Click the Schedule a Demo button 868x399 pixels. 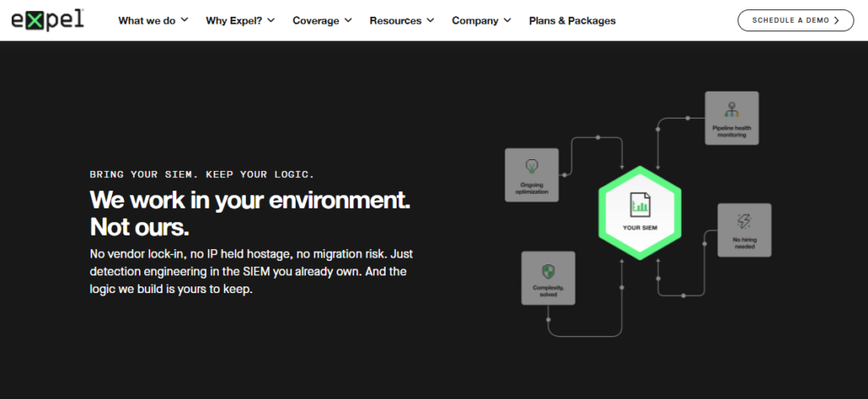tap(795, 20)
